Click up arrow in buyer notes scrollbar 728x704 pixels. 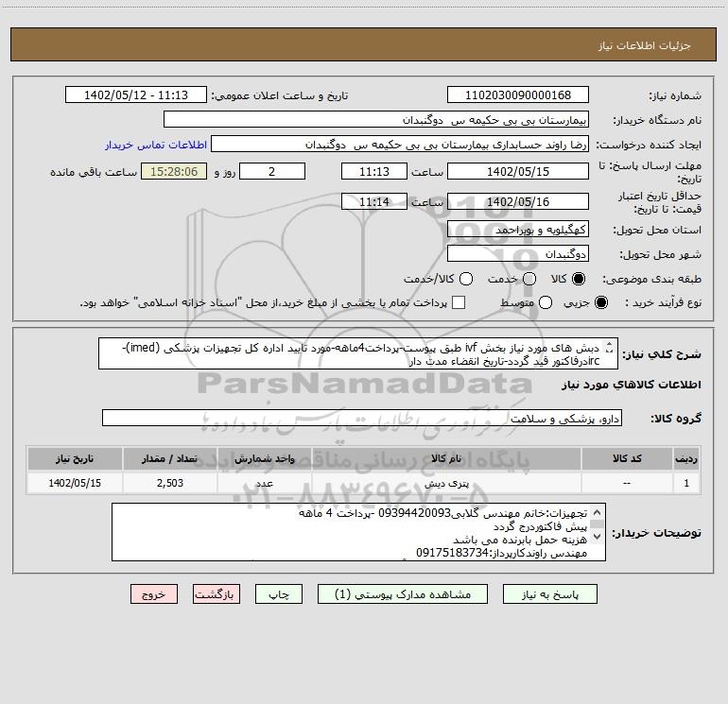(598, 512)
